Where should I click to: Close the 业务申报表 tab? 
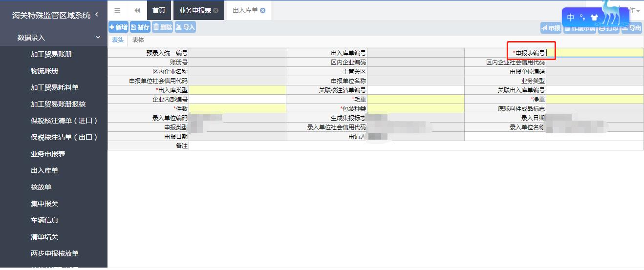[x=216, y=10]
